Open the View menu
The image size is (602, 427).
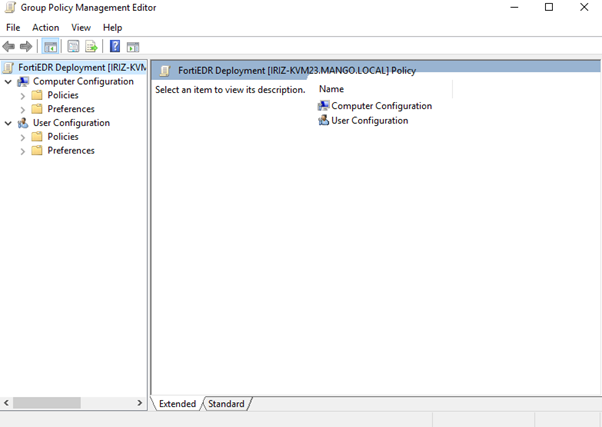[81, 28]
